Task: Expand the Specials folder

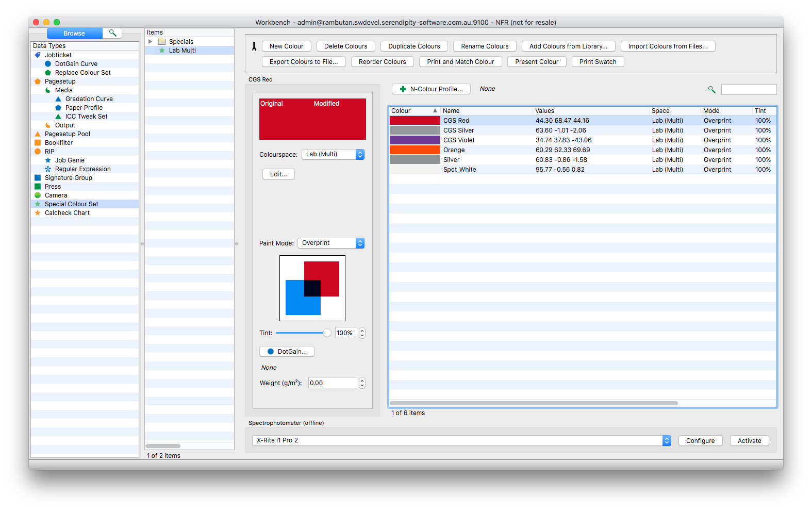Action: pos(150,42)
